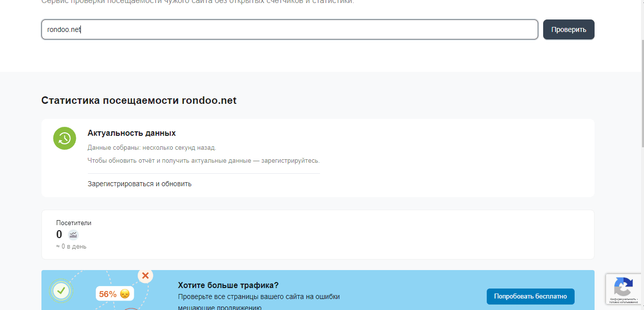The height and width of the screenshot is (310, 644).
Task: Click the Статистика посещаемости rondoo.net heading
Action: point(139,100)
